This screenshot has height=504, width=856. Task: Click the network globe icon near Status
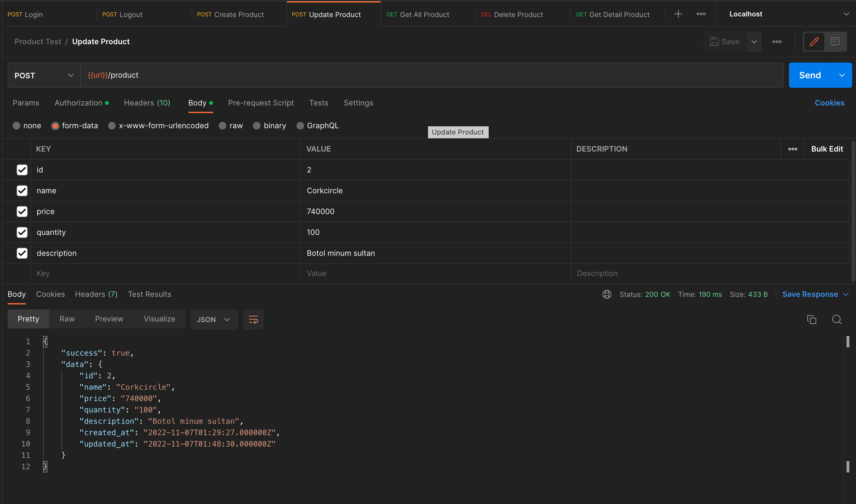pos(607,294)
